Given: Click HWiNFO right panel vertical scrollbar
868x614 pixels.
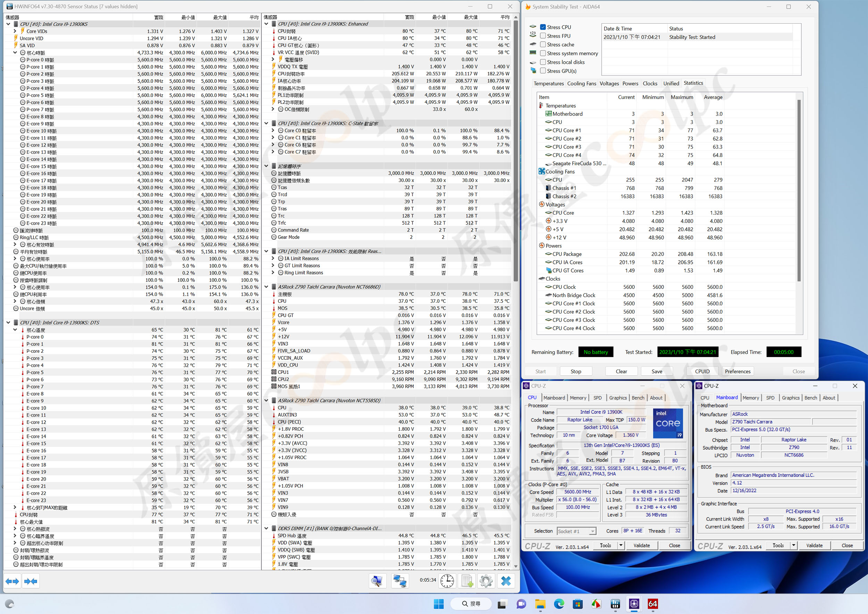Looking at the screenshot, I should tap(516, 151).
